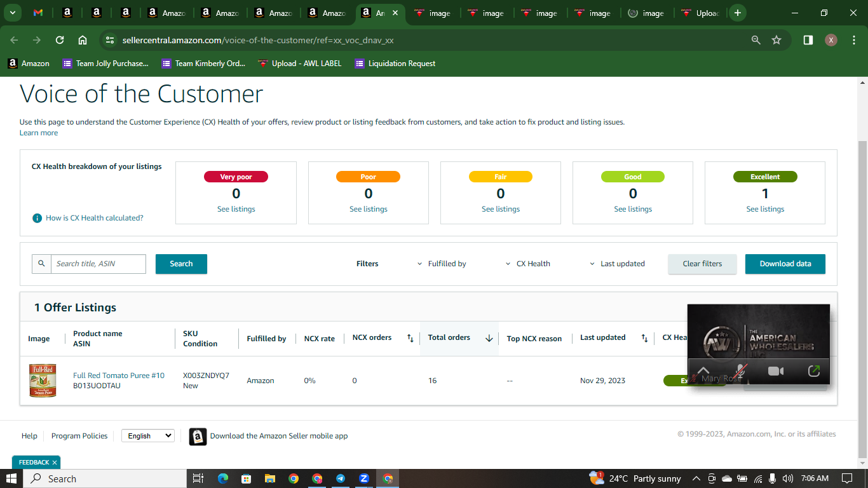Close the FEEDBACK tab
Image resolution: width=868 pixels, height=488 pixels.
[55, 463]
